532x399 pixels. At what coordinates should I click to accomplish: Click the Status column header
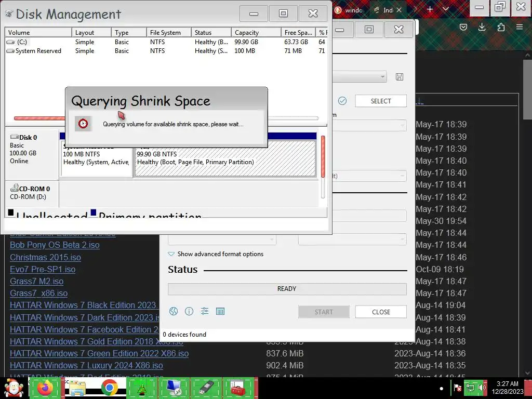pyautogui.click(x=211, y=33)
